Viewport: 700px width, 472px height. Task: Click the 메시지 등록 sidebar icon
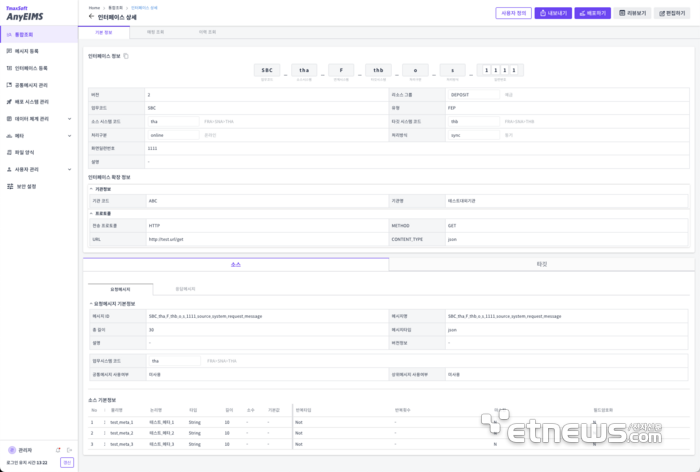coord(9,51)
